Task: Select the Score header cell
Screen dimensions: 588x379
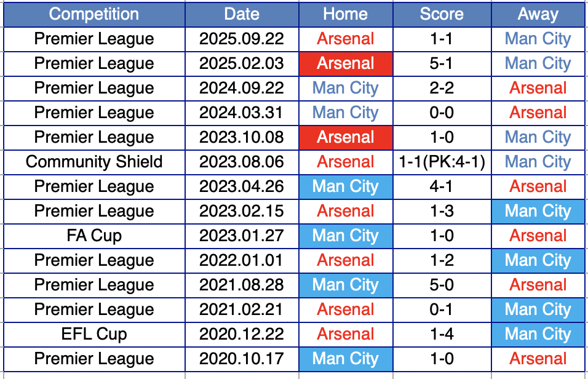Action: pos(442,14)
